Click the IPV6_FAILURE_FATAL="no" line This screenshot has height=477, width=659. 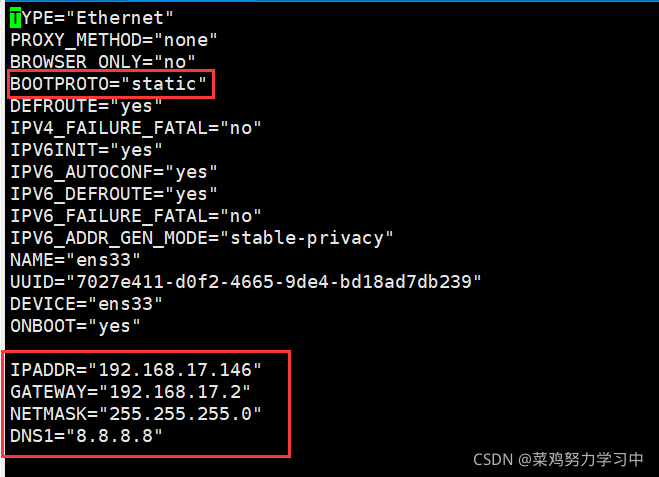click(136, 215)
